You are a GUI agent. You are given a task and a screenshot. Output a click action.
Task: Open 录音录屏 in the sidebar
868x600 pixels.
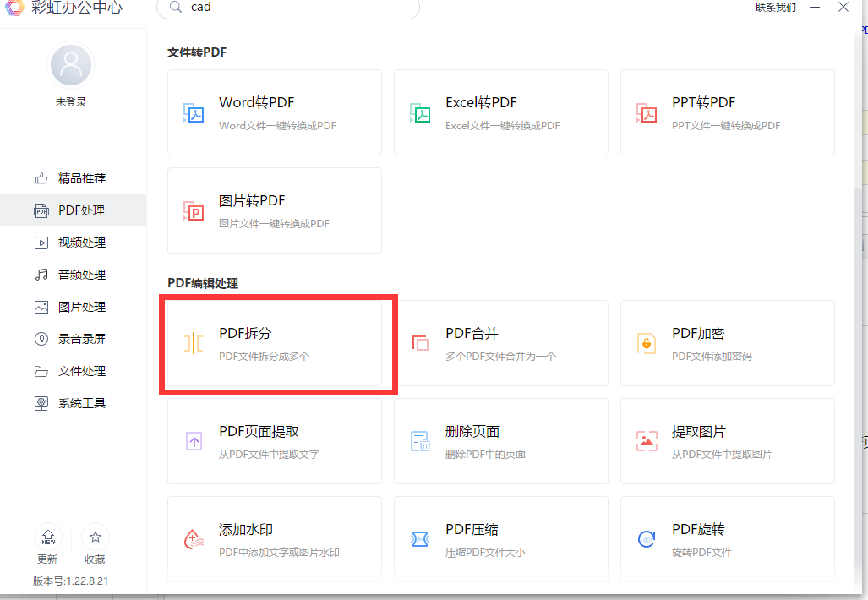coord(73,339)
